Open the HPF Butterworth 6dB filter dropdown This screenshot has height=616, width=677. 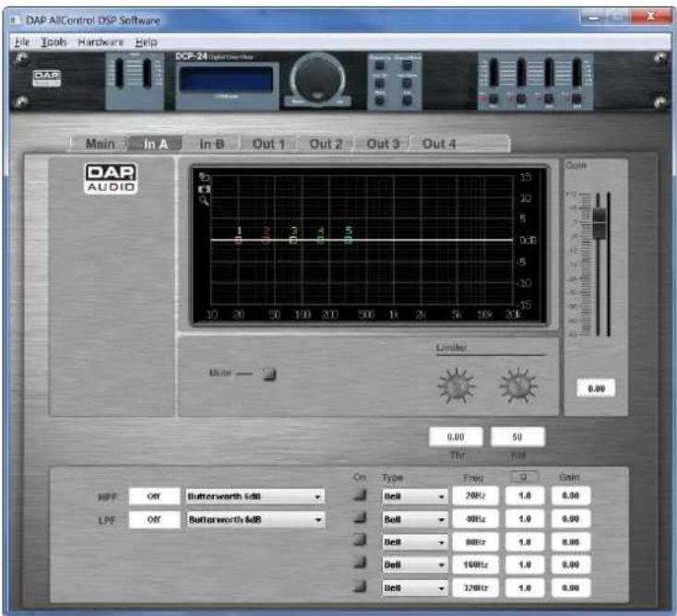click(255, 496)
